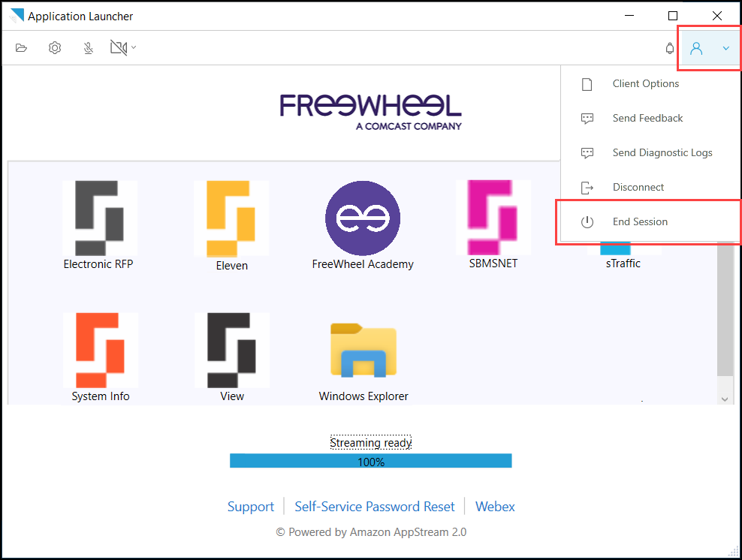
Task: Launch Windows Explorer
Action: pos(363,349)
